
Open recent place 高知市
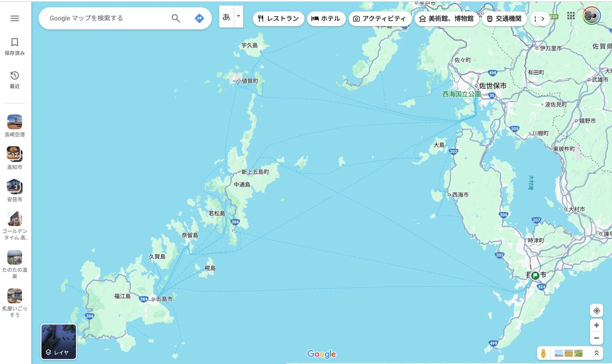[15, 158]
